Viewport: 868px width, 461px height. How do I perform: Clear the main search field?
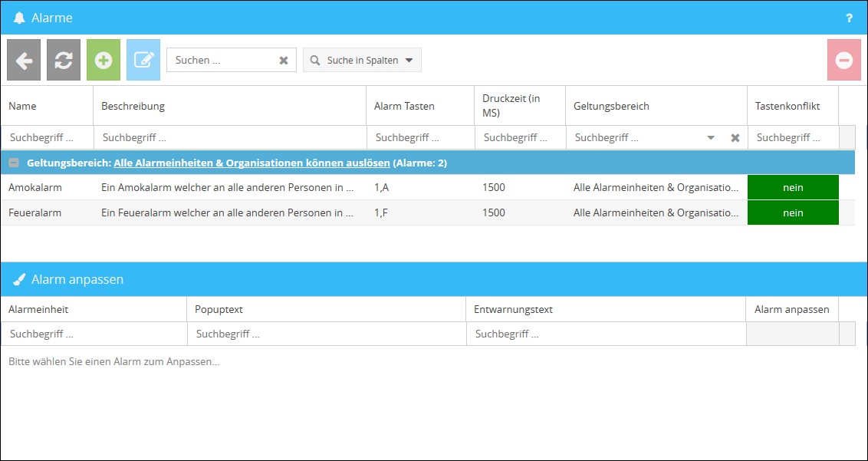coord(284,61)
